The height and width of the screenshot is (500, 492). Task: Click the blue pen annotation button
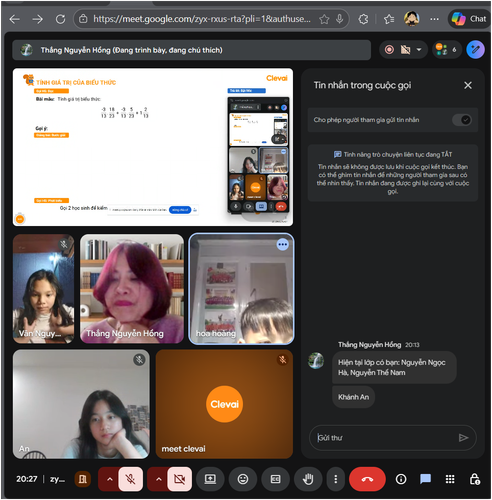coord(475,50)
